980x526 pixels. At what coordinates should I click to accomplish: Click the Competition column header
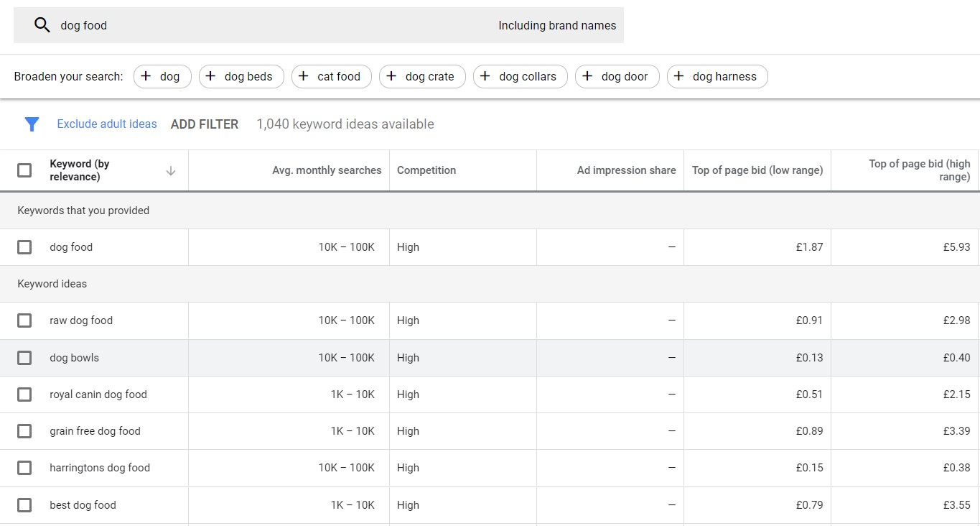[x=426, y=170]
